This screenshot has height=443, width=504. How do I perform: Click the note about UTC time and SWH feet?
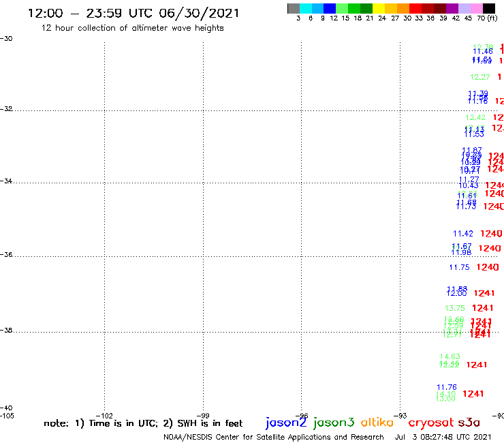click(143, 423)
